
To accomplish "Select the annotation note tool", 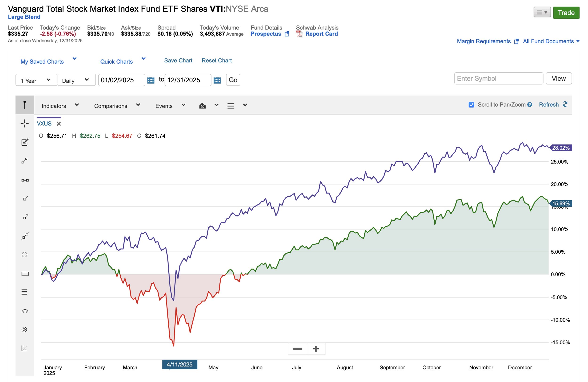I will [x=24, y=142].
